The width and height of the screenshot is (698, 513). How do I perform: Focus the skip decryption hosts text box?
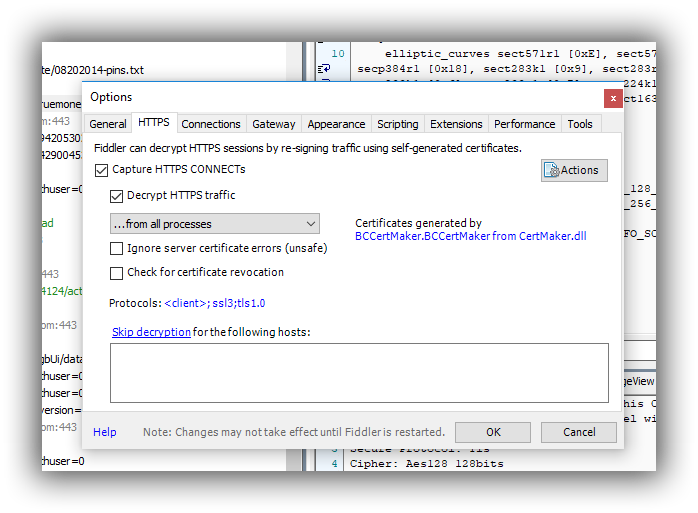359,373
